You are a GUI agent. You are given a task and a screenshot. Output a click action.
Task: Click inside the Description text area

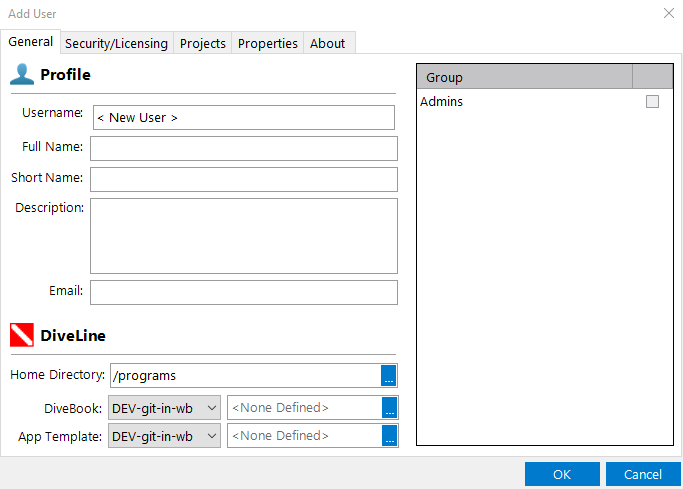(243, 236)
